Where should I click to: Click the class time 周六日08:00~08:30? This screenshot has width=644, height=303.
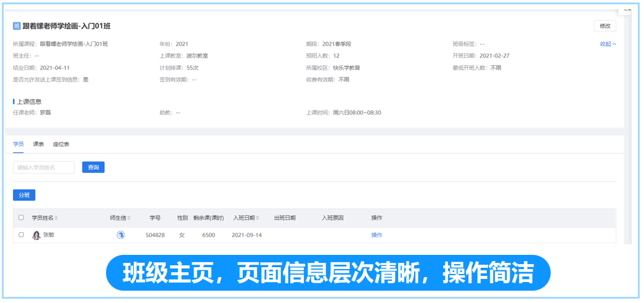(x=357, y=112)
